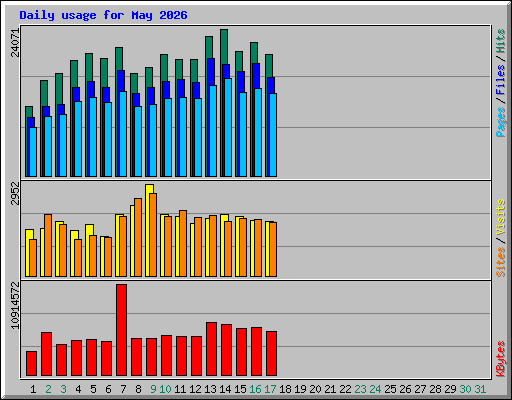Click the red KBytes bar for day 13
512x400 pixels.
coord(211,349)
